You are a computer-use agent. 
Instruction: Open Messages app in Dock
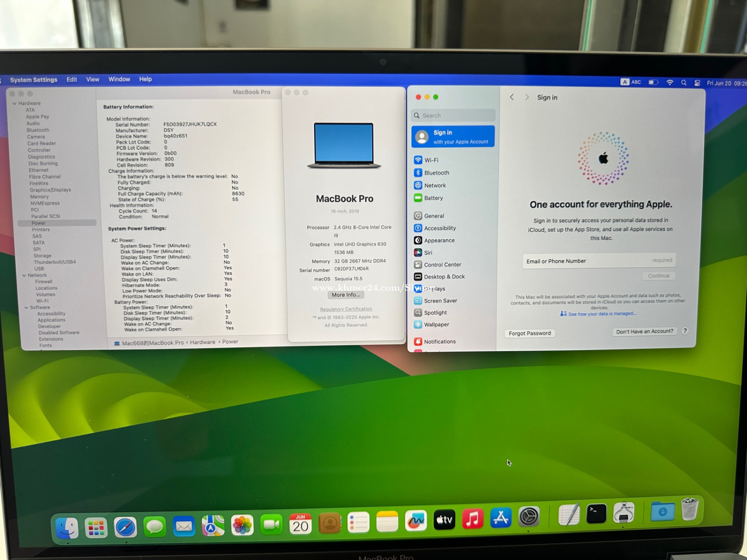(155, 526)
